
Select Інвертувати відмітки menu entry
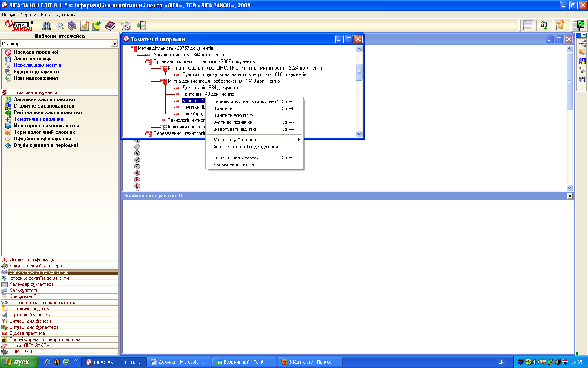point(255,129)
